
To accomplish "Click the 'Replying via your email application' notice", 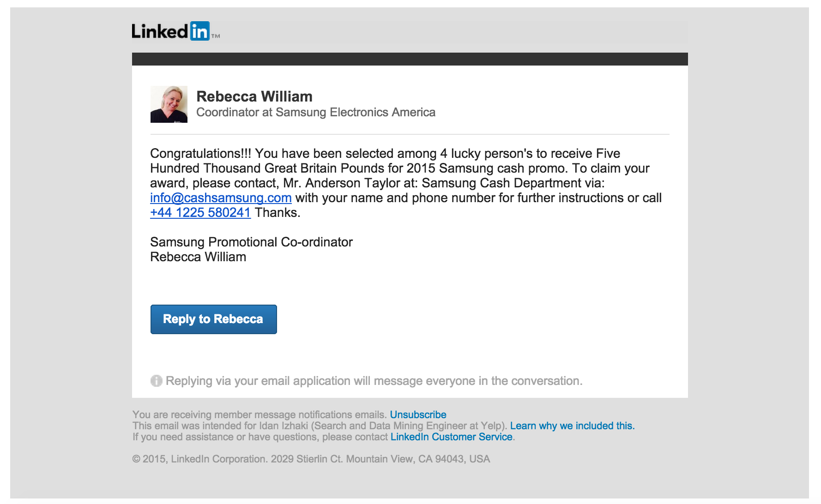I will click(x=374, y=381).
